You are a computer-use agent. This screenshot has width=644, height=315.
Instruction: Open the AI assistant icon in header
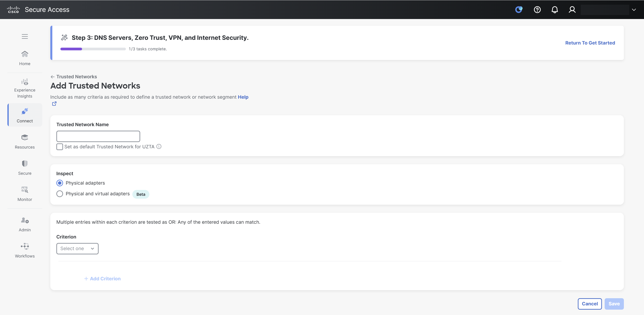(519, 9)
